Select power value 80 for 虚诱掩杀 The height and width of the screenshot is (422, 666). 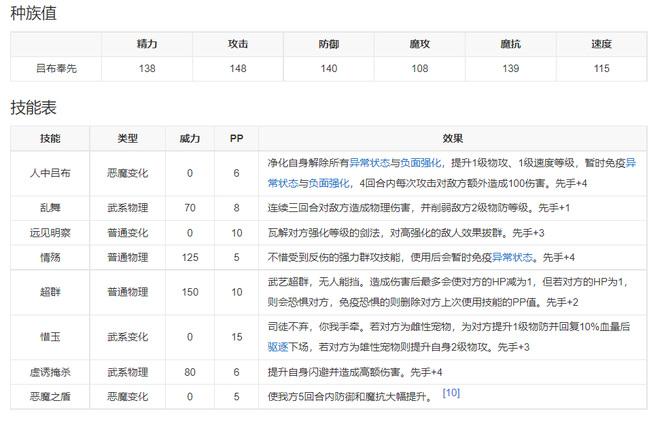[x=190, y=372]
